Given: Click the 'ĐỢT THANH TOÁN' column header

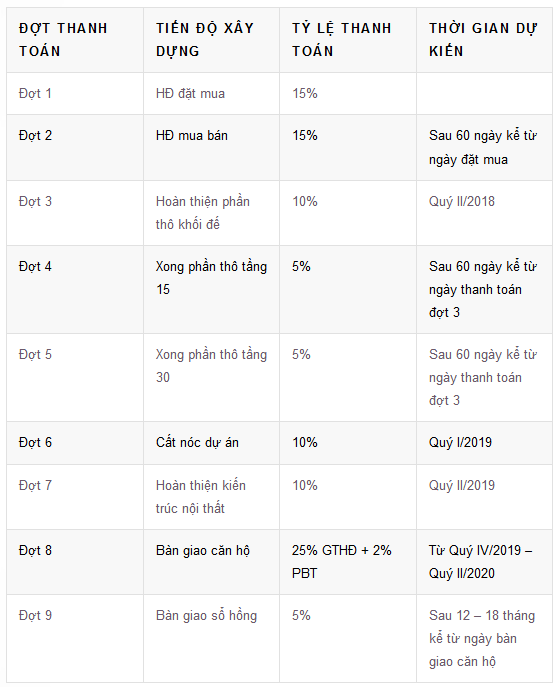Looking at the screenshot, I should point(75,40).
